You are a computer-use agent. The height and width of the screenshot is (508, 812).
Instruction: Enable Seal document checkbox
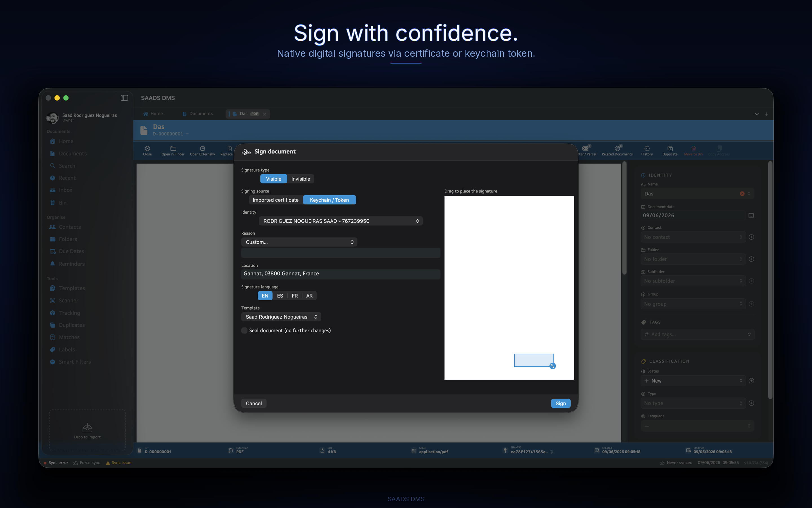tap(244, 330)
